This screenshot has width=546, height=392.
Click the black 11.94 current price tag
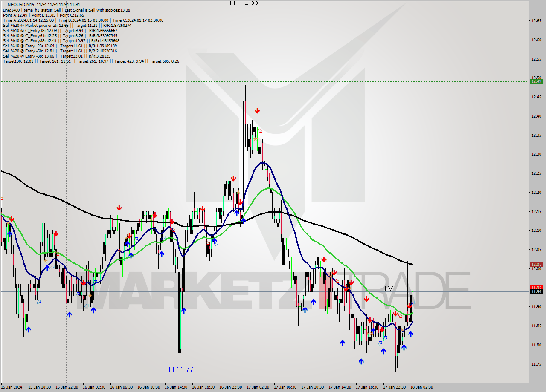[536, 291]
